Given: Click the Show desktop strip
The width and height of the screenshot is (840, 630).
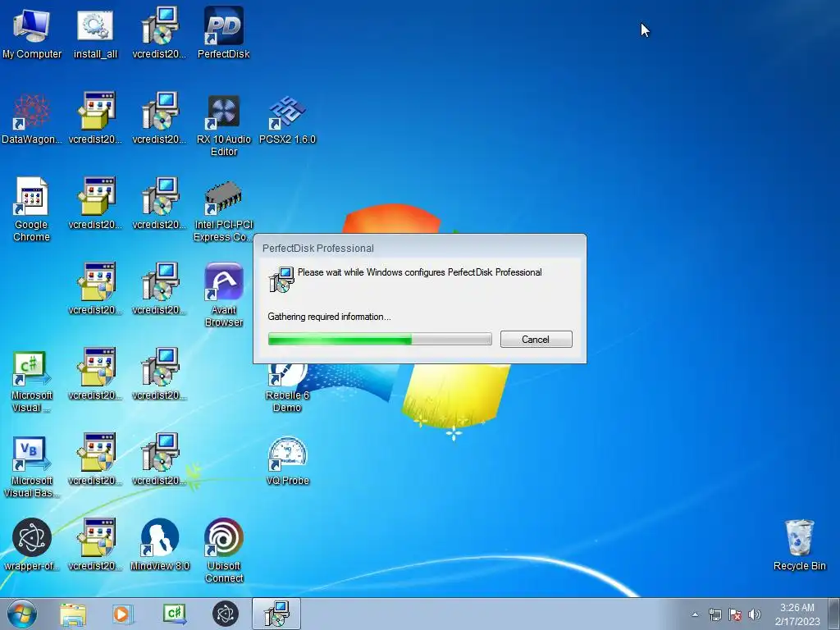Looking at the screenshot, I should [x=834, y=614].
